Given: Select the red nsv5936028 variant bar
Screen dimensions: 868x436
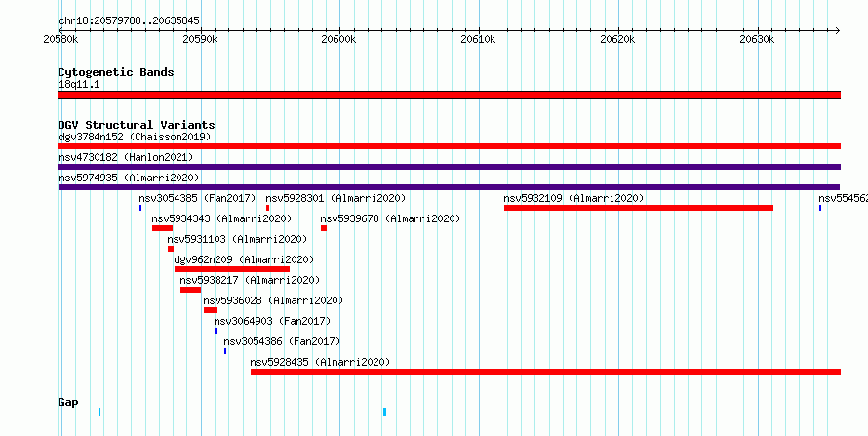Looking at the screenshot, I should point(210,310).
